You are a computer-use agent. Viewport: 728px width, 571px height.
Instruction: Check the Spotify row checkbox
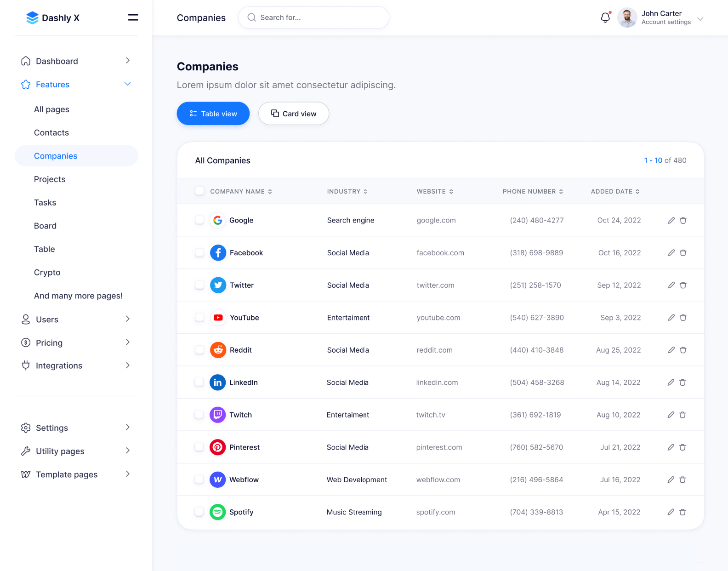(199, 512)
